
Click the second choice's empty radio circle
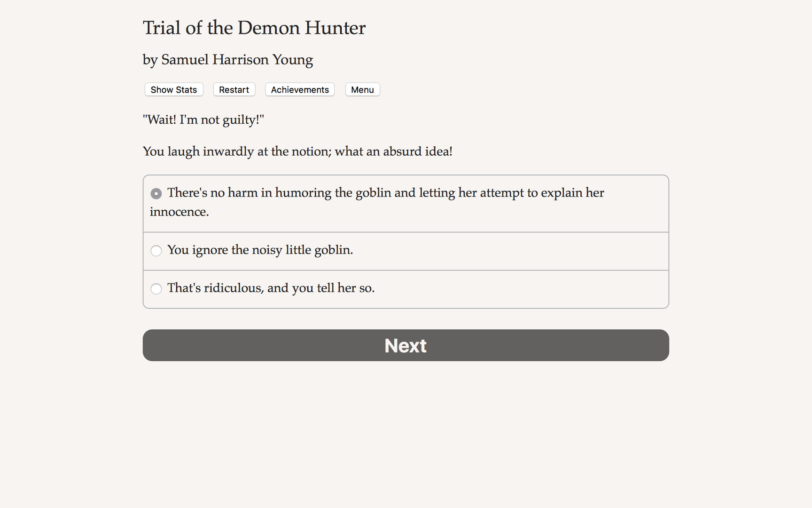(156, 251)
